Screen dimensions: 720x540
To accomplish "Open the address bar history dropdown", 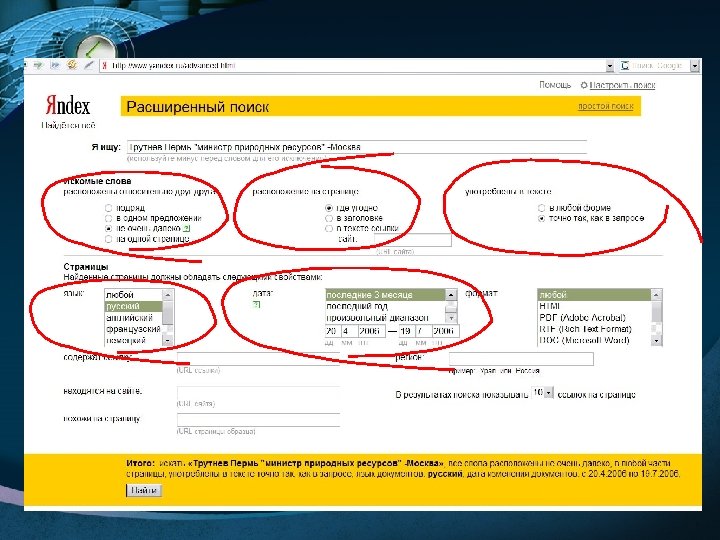I will (x=610, y=66).
